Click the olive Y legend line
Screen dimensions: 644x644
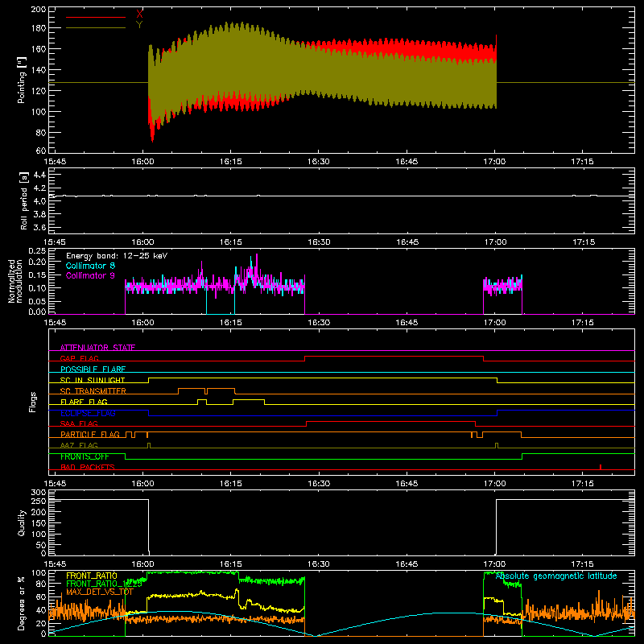[x=96, y=28]
